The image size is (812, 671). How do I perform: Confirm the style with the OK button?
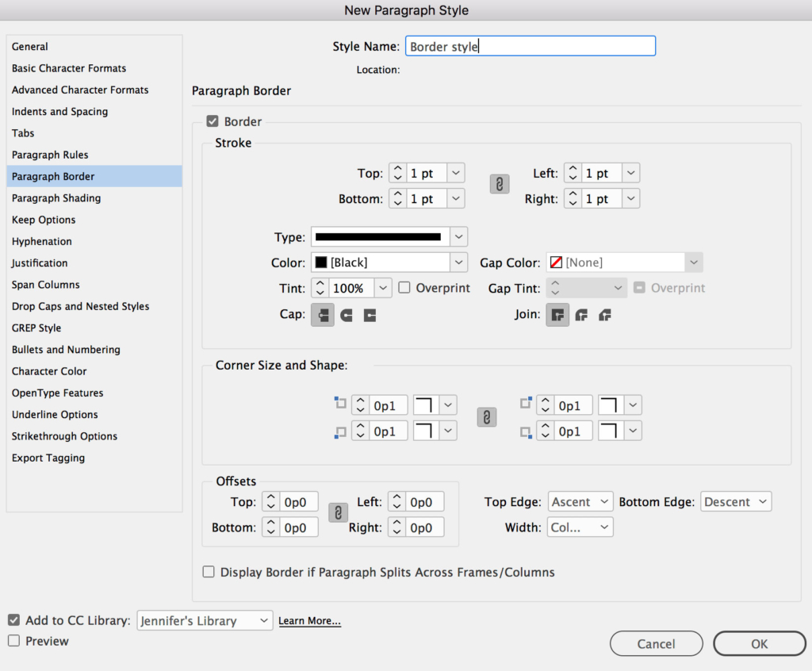click(759, 643)
